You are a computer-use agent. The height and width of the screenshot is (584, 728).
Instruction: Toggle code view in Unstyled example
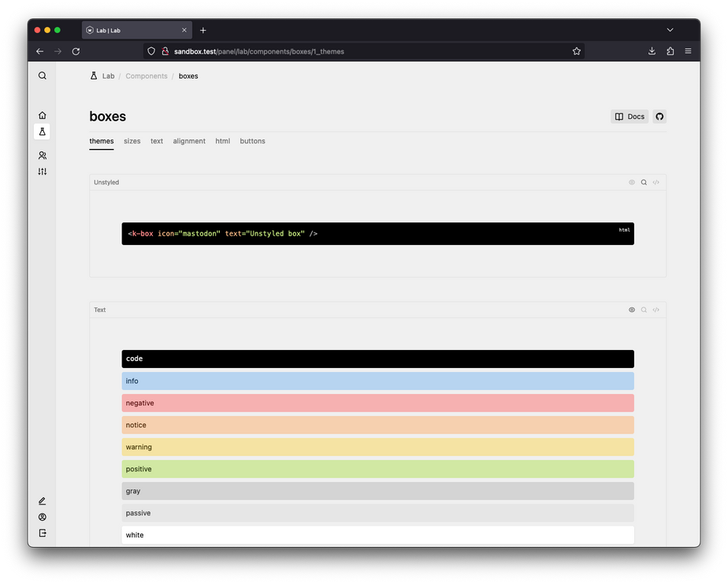click(656, 183)
